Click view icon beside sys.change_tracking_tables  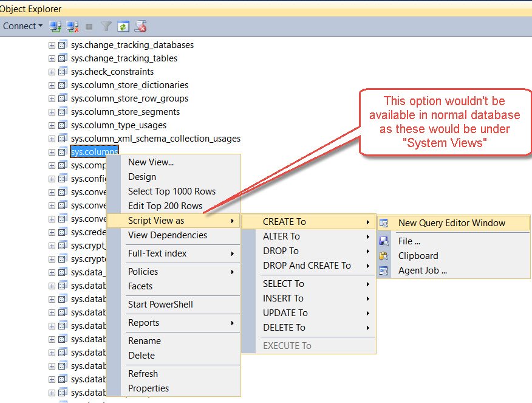[x=63, y=58]
